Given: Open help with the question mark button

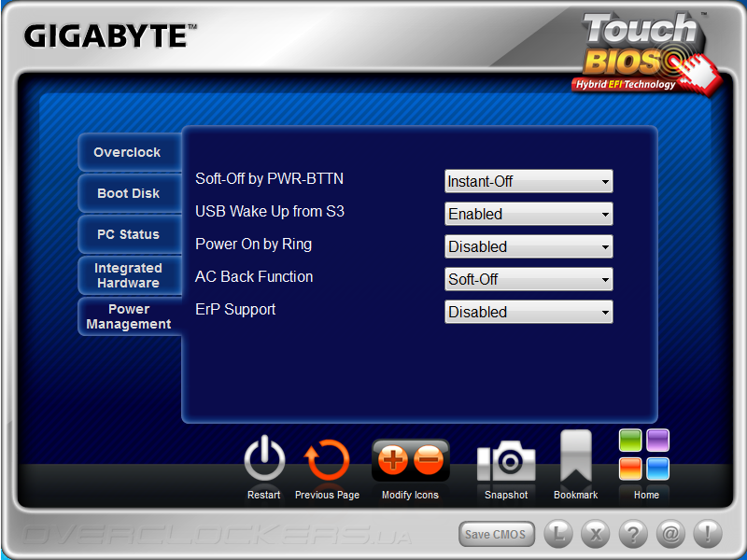Looking at the screenshot, I should point(633,533).
